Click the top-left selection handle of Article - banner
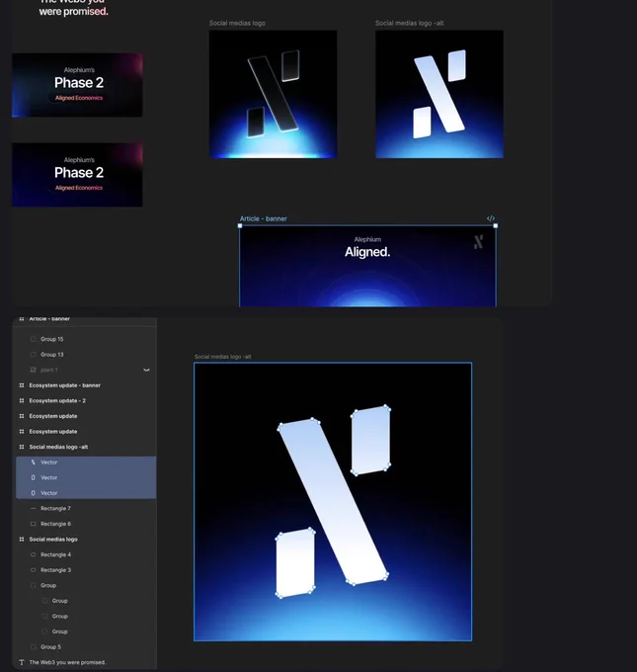This screenshot has width=637, height=672. click(240, 226)
